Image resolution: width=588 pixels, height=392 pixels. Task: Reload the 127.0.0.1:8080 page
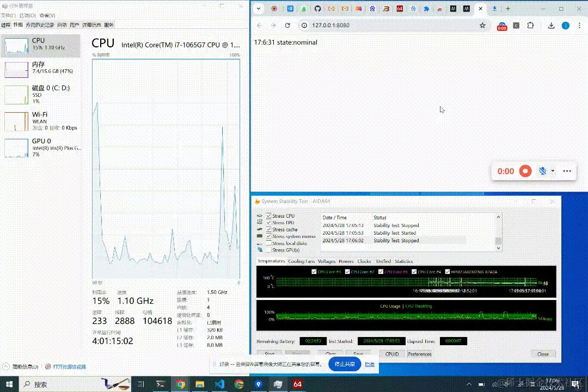(287, 26)
